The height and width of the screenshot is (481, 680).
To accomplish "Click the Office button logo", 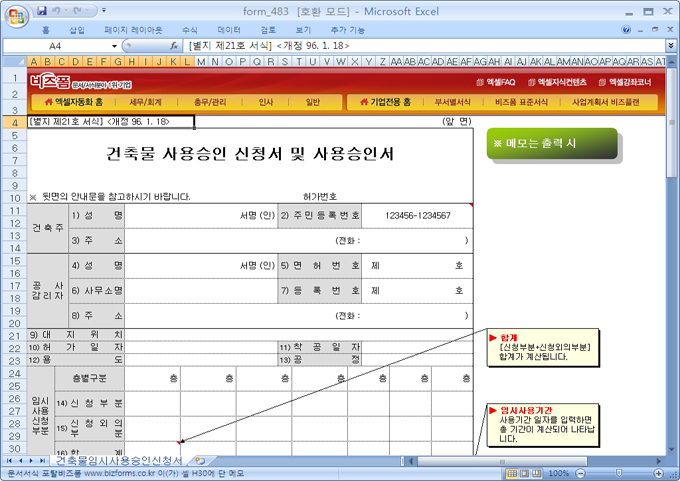I will (16, 16).
